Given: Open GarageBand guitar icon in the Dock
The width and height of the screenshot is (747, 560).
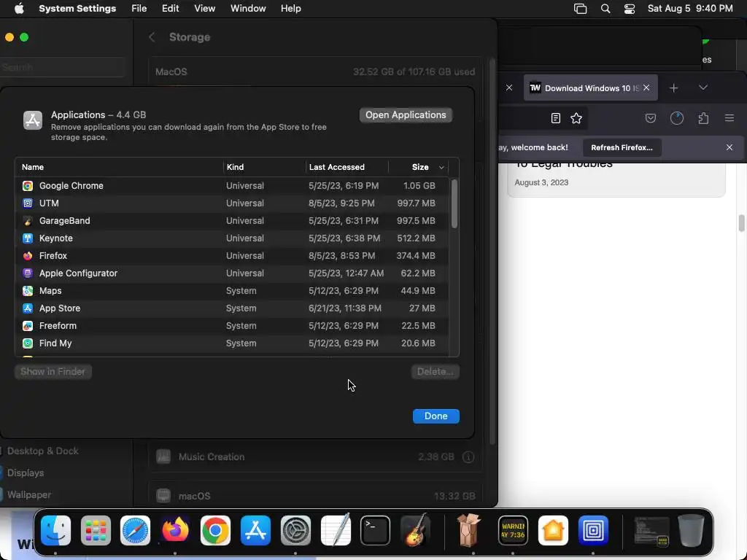Looking at the screenshot, I should [415, 530].
